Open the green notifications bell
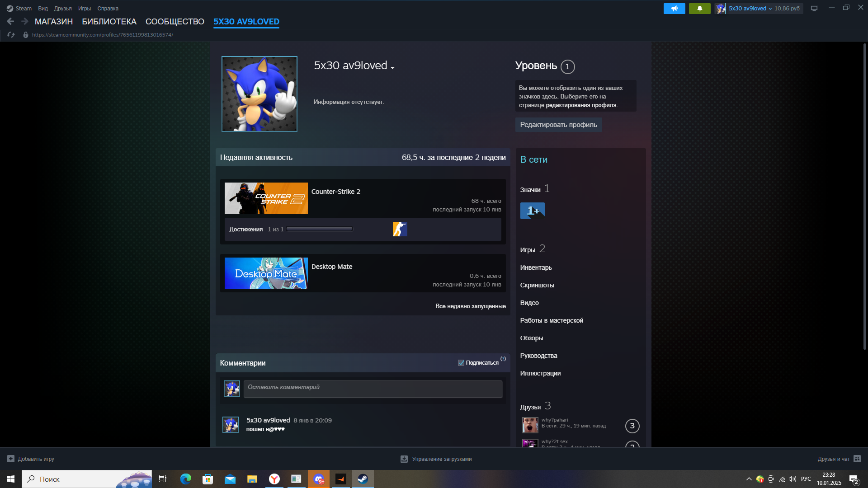Image resolution: width=868 pixels, height=488 pixels. coord(699,9)
